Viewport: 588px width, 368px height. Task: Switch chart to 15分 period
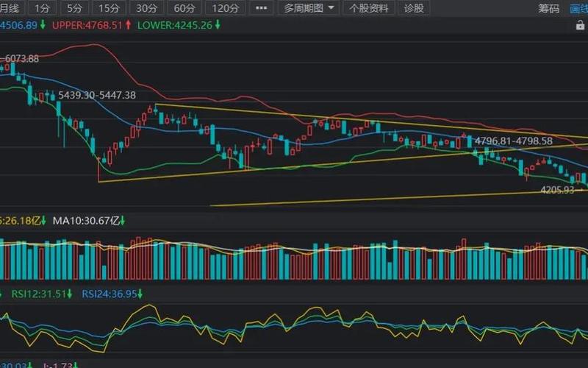[x=109, y=8]
